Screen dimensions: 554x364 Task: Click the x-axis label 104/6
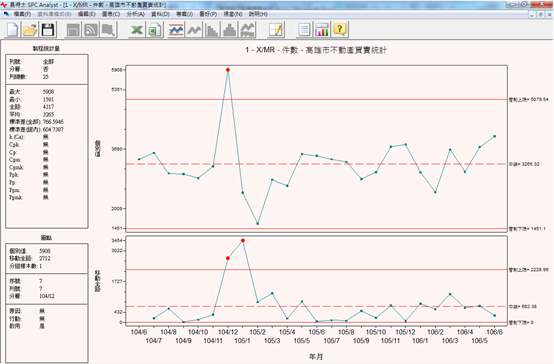[x=139, y=332]
